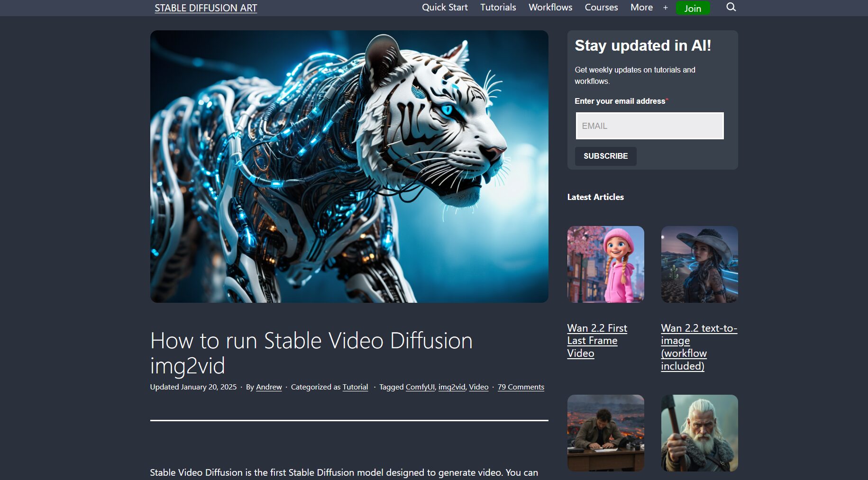Open the img2vid tag link
This screenshot has height=480, width=868.
pyautogui.click(x=452, y=387)
